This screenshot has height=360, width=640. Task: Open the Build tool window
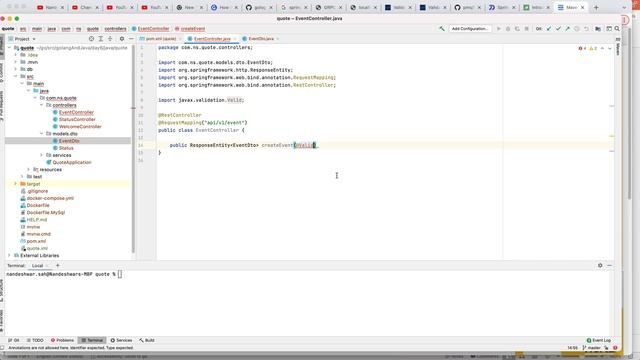click(x=147, y=340)
